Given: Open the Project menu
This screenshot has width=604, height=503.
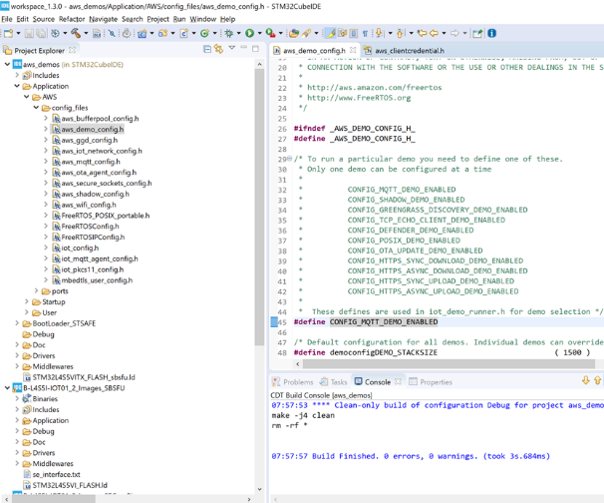Looking at the screenshot, I should (x=158, y=19).
